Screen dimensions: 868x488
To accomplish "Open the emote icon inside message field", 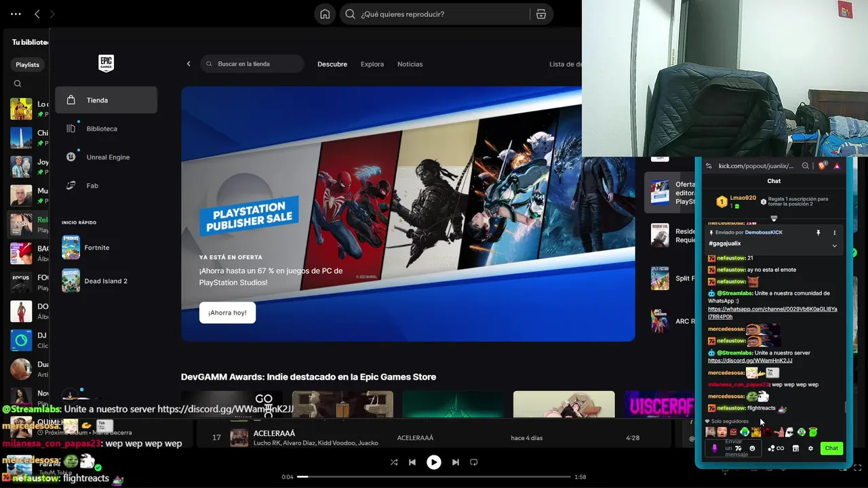I will tap(738, 448).
